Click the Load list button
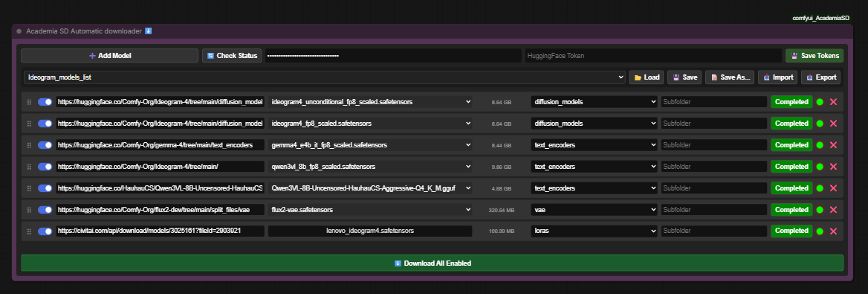The width and height of the screenshot is (868, 294). [646, 77]
